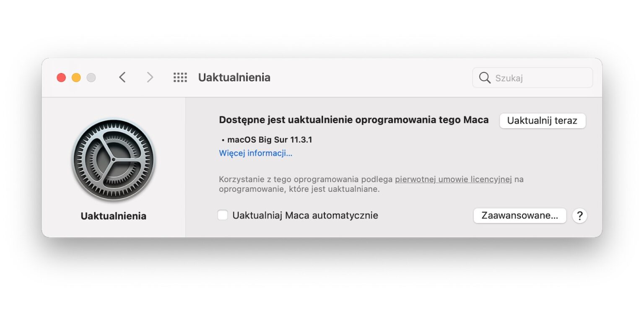644x322 pixels.
Task: Enable the automatic Mac updates checkbox
Action: click(x=223, y=216)
